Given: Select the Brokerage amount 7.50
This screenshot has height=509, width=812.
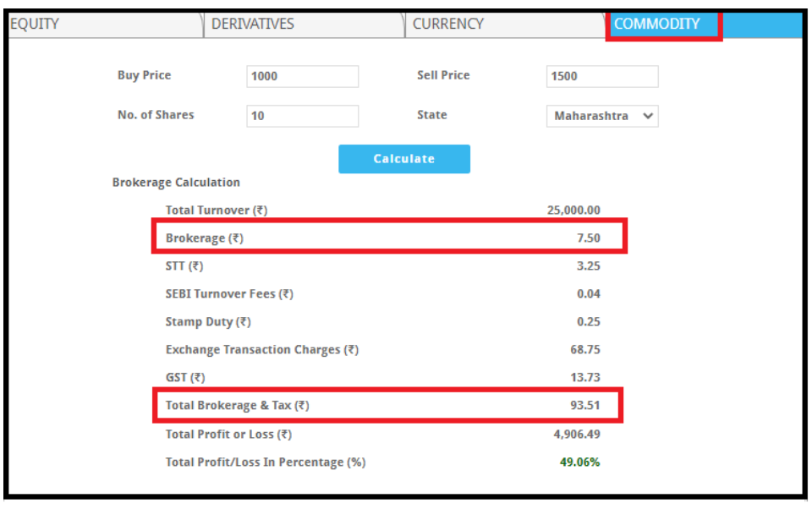Looking at the screenshot, I should (x=588, y=238).
